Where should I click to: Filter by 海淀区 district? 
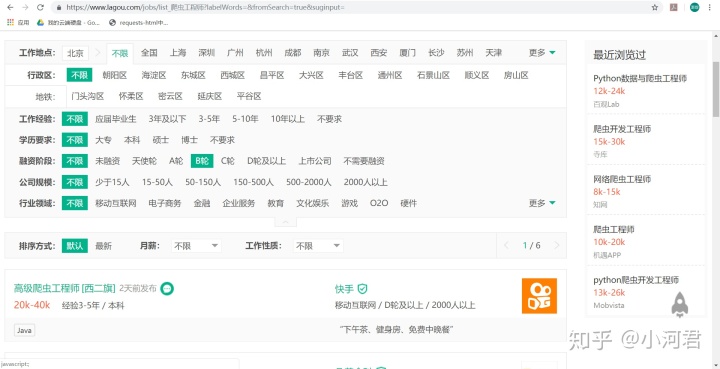154,75
